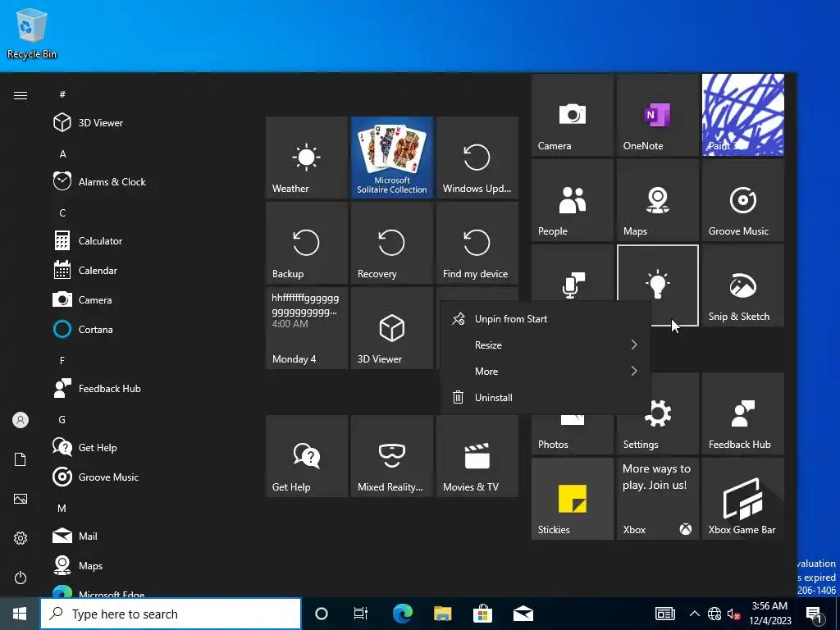This screenshot has height=630, width=840.
Task: Open Maps from the app list
Action: [150, 566]
